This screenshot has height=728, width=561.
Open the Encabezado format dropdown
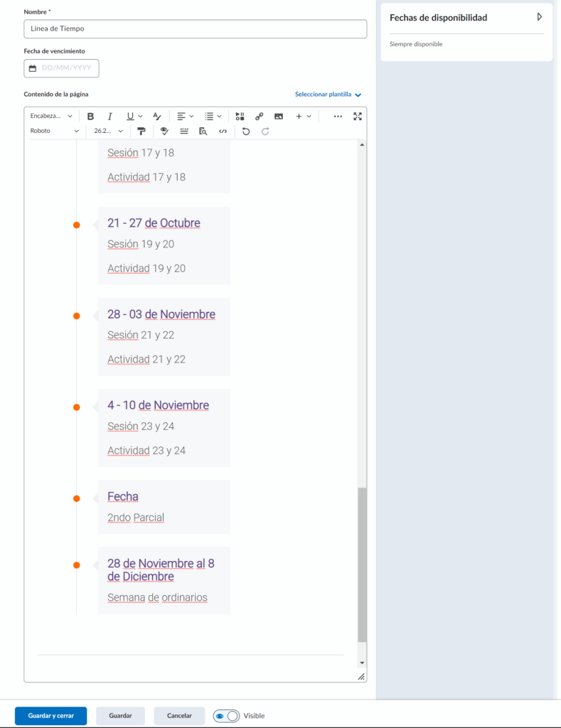51,116
